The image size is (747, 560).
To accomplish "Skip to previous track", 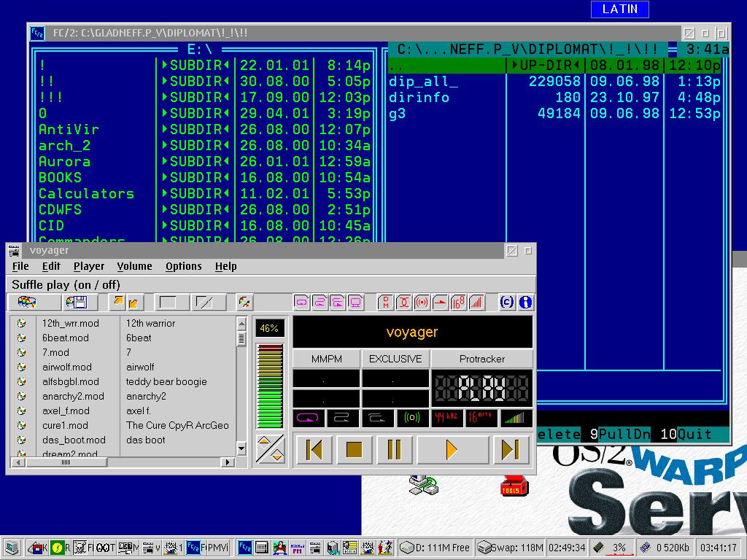I will [314, 449].
